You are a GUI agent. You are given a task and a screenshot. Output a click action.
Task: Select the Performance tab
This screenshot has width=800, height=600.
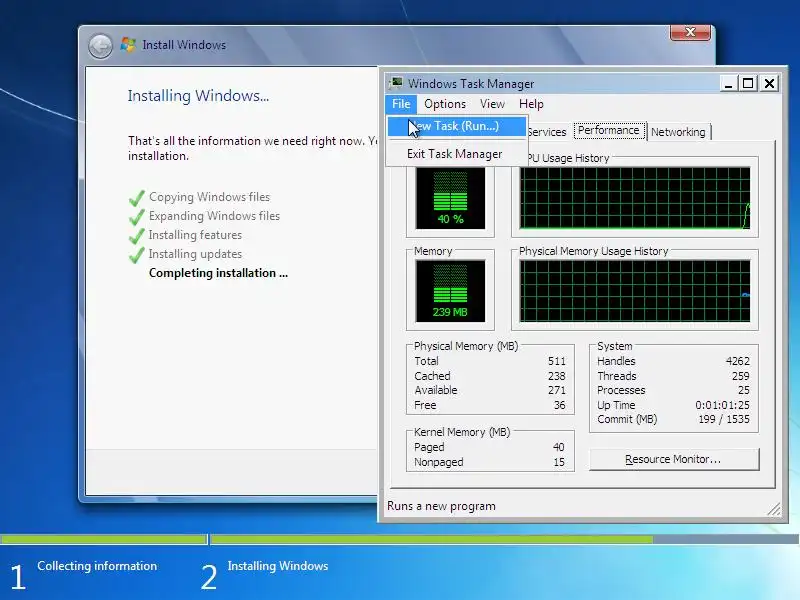coord(609,131)
